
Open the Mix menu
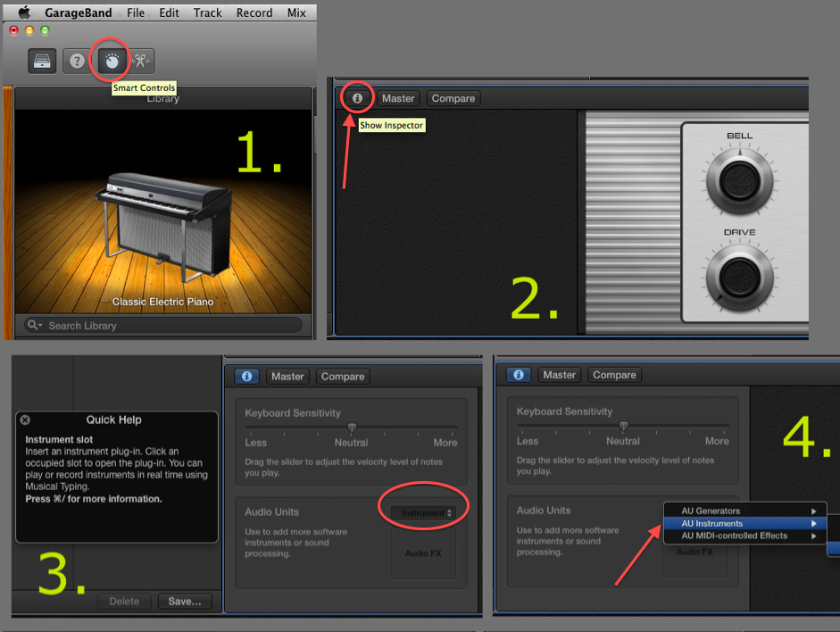click(296, 12)
